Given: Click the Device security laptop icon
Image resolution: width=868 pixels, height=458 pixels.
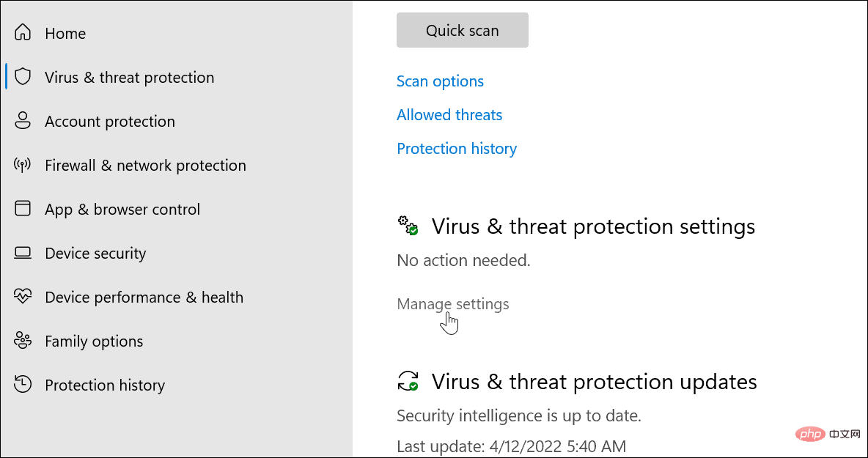Looking at the screenshot, I should pos(23,253).
